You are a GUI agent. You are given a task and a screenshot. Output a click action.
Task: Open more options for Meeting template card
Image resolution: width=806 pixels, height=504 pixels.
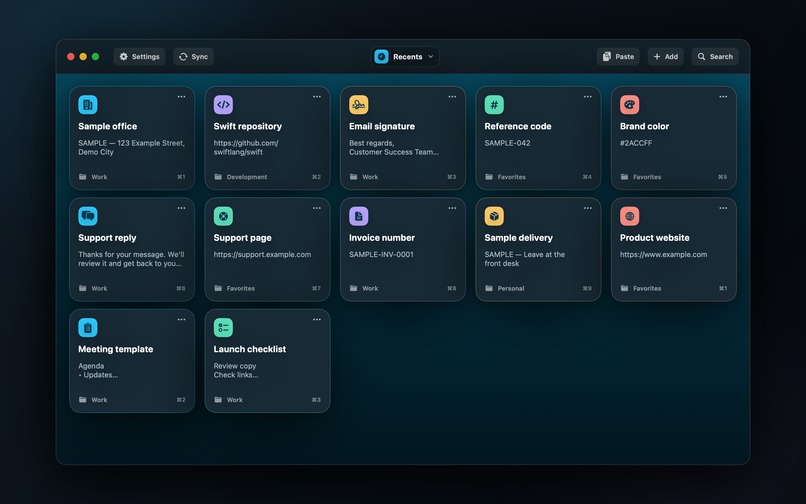(181, 319)
